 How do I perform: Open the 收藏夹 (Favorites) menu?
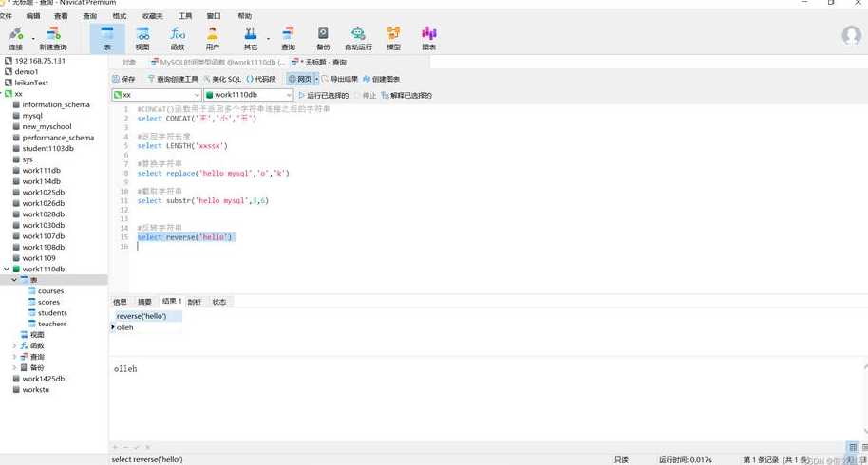click(153, 16)
